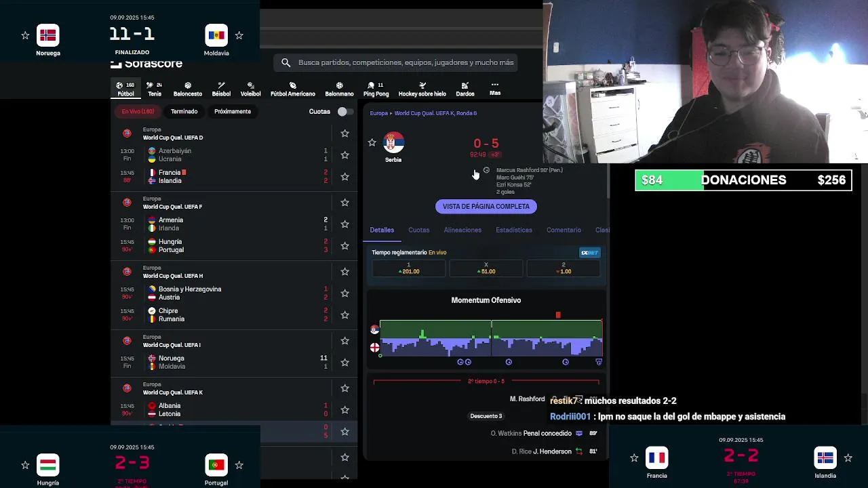Image resolution: width=868 pixels, height=488 pixels.
Task: Open the 1xBet sponsor logo
Action: tap(589, 253)
